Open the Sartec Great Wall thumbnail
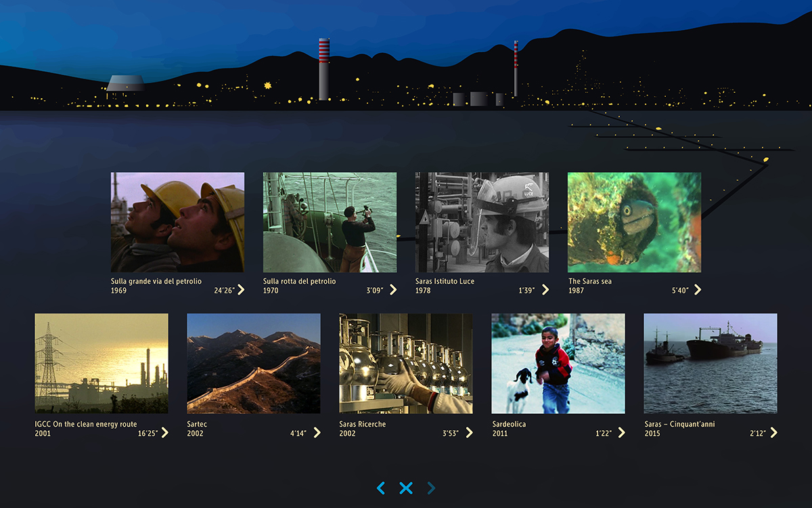 pyautogui.click(x=254, y=363)
